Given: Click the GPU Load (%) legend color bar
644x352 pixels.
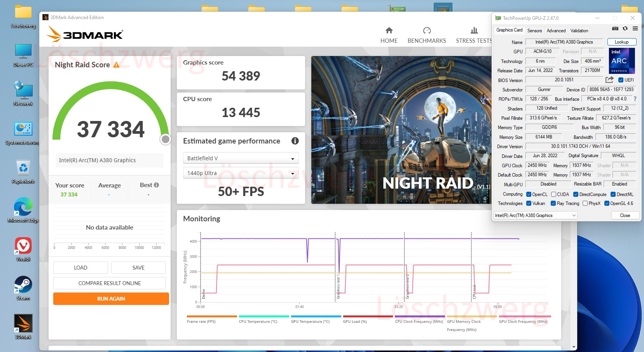Looking at the screenshot, I should pos(368,317).
